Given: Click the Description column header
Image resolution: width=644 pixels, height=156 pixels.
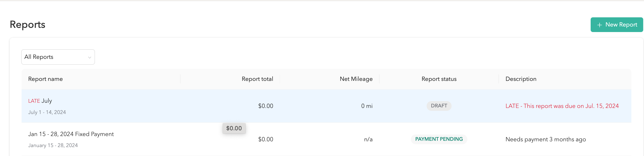Looking at the screenshot, I should coord(521,79).
